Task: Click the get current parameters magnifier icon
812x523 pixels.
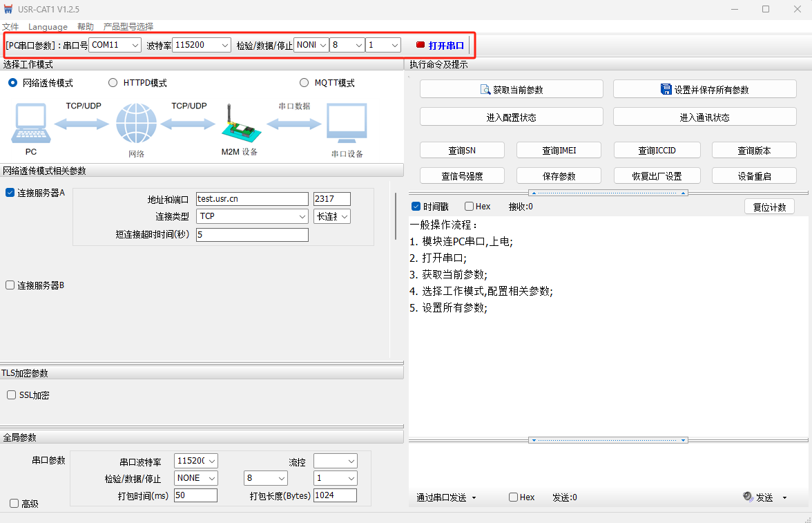Action: tap(485, 89)
